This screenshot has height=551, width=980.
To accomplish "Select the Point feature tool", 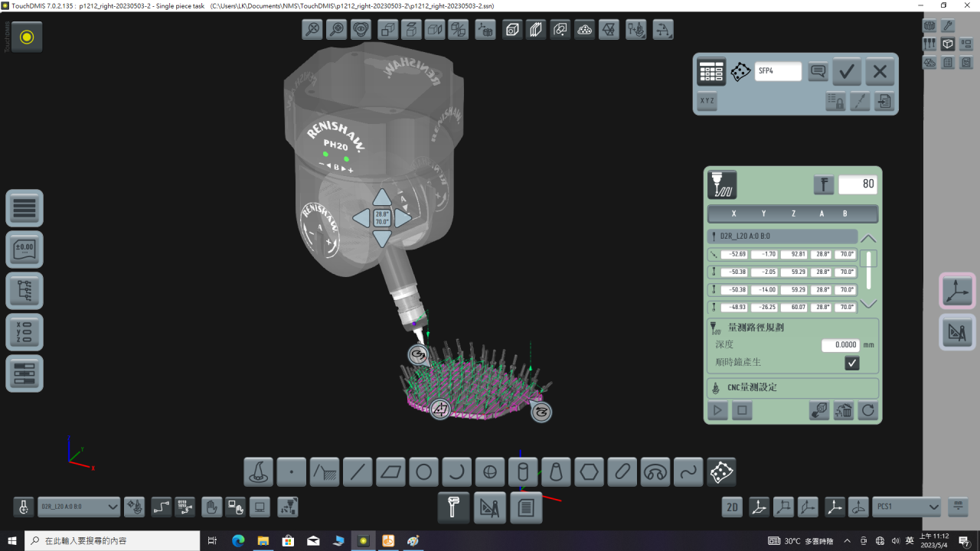I will [x=292, y=472].
